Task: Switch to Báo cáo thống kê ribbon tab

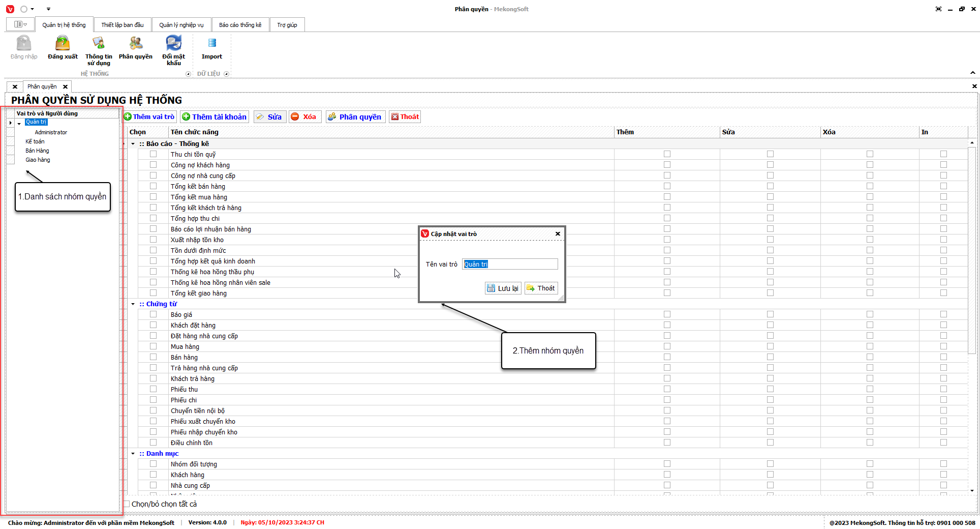Action: [240, 25]
